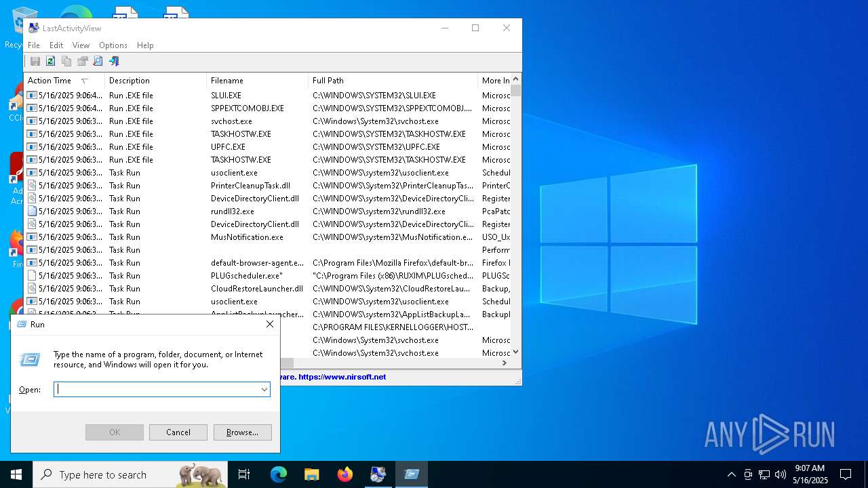Viewport: 868px width, 488px height.
Task: Sort by the Full Path column header
Action: click(393, 81)
